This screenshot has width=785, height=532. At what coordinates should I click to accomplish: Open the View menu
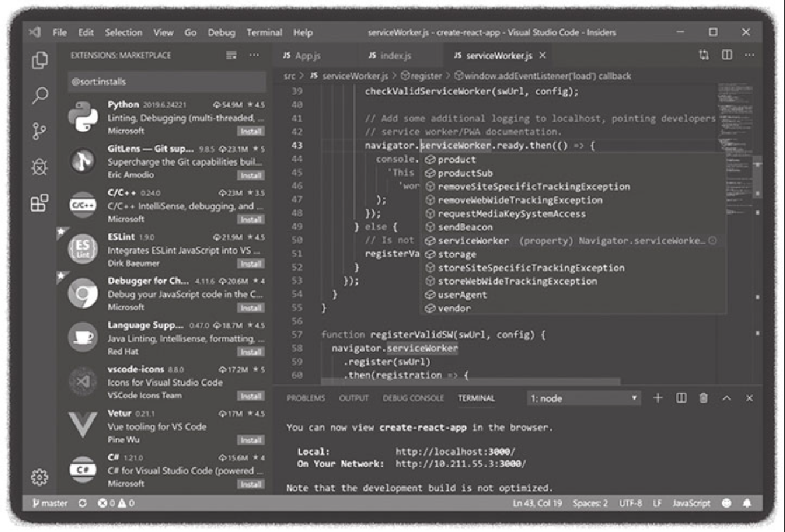(x=163, y=33)
